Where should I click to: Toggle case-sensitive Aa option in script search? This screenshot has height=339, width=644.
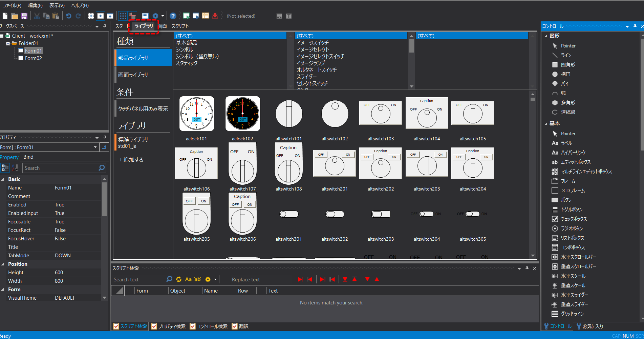tap(188, 279)
